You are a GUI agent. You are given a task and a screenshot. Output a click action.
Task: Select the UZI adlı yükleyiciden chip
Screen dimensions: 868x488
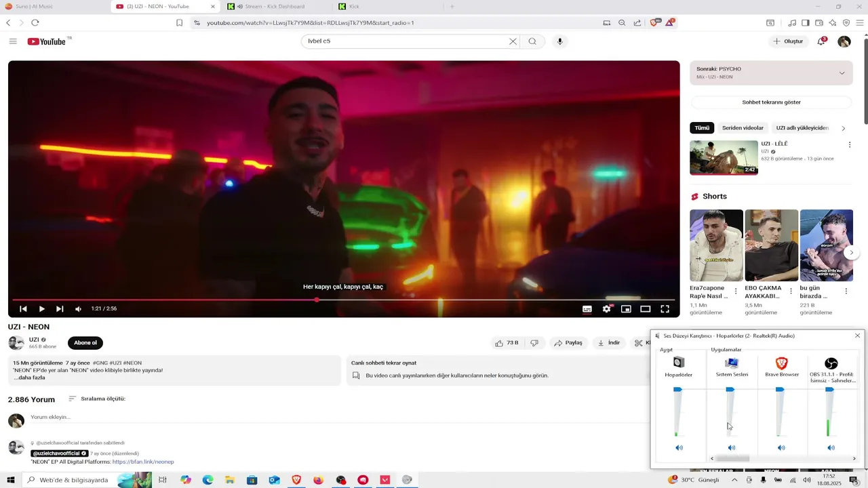point(802,128)
